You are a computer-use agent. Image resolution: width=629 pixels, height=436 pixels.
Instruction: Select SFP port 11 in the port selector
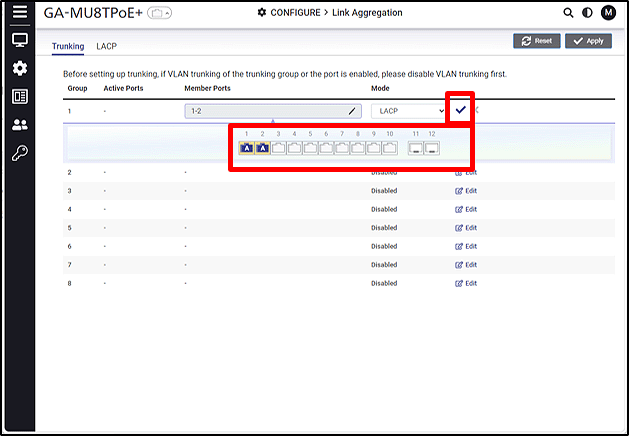tap(416, 148)
